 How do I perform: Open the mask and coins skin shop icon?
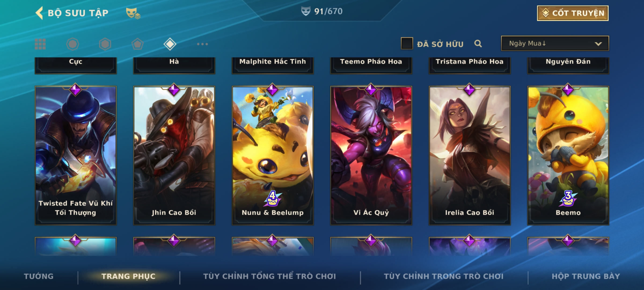click(133, 13)
